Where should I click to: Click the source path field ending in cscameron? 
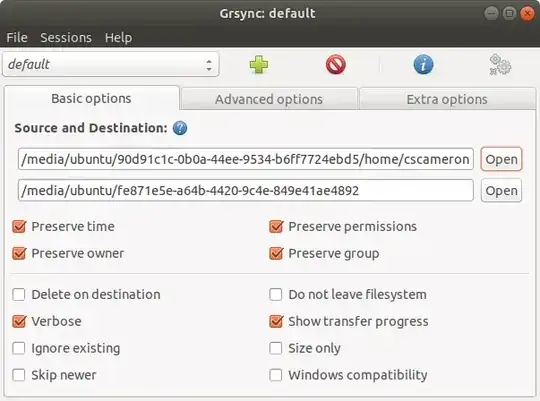pyautogui.click(x=246, y=159)
